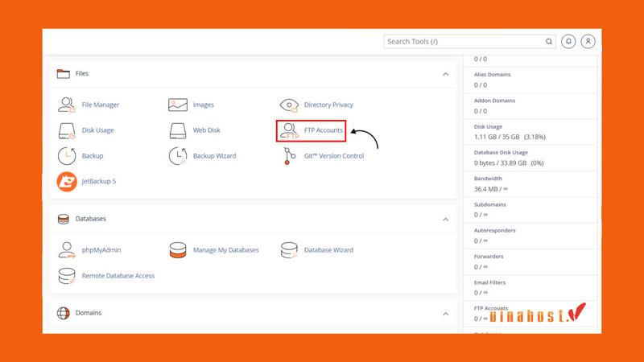Open the Web Disk icon

click(178, 130)
